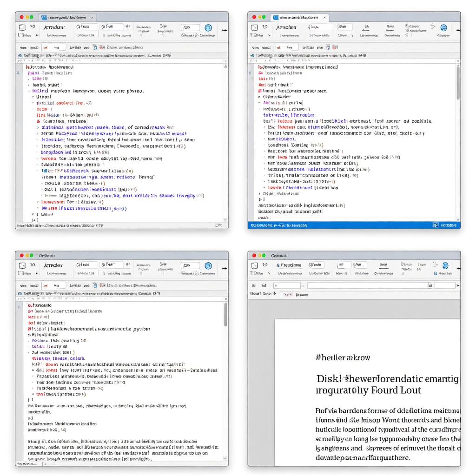
Task: Close the document tab in top-left window
Action: pyautogui.click(x=92, y=17)
